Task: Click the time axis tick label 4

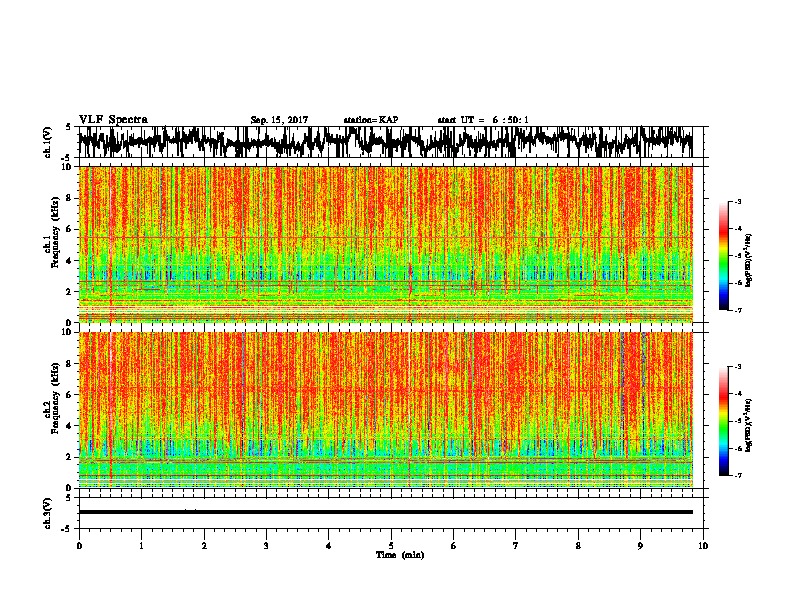Action: click(x=329, y=546)
